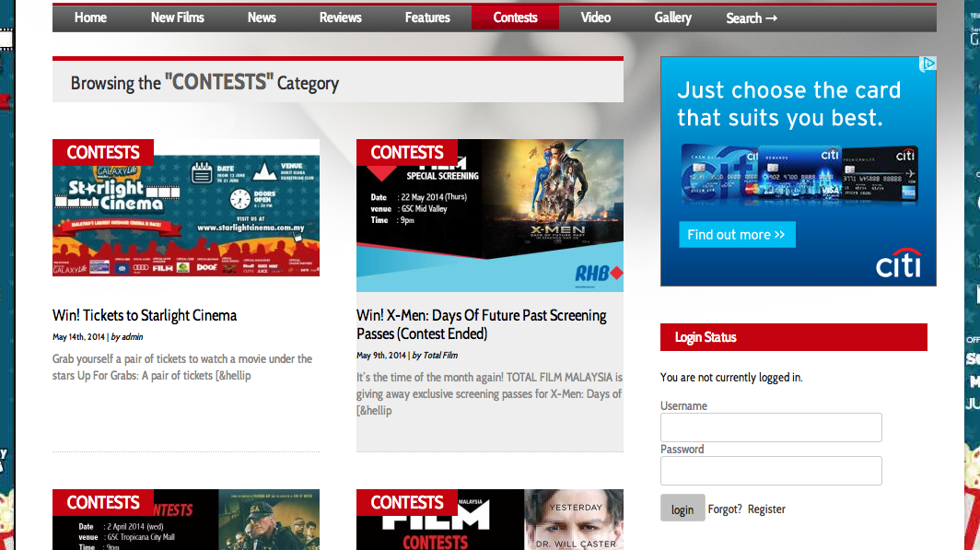Screen dimensions: 980x550
Task: Select the Contests tab
Action: 515,18
